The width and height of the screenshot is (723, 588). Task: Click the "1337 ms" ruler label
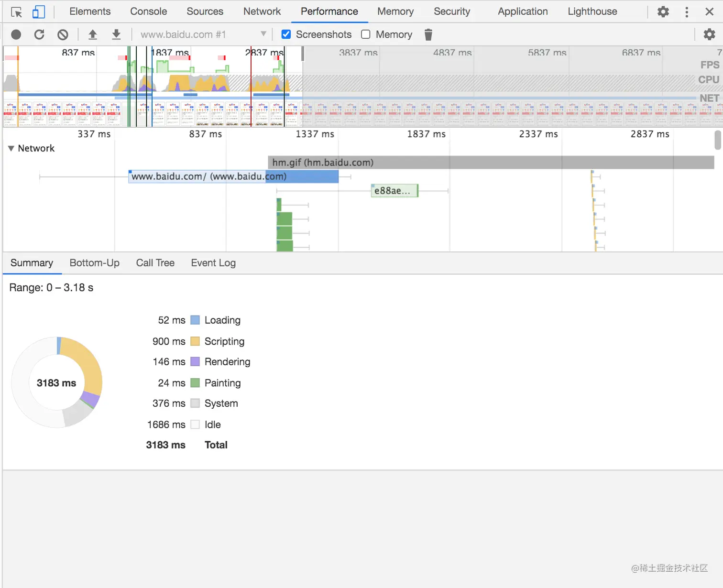click(x=315, y=134)
